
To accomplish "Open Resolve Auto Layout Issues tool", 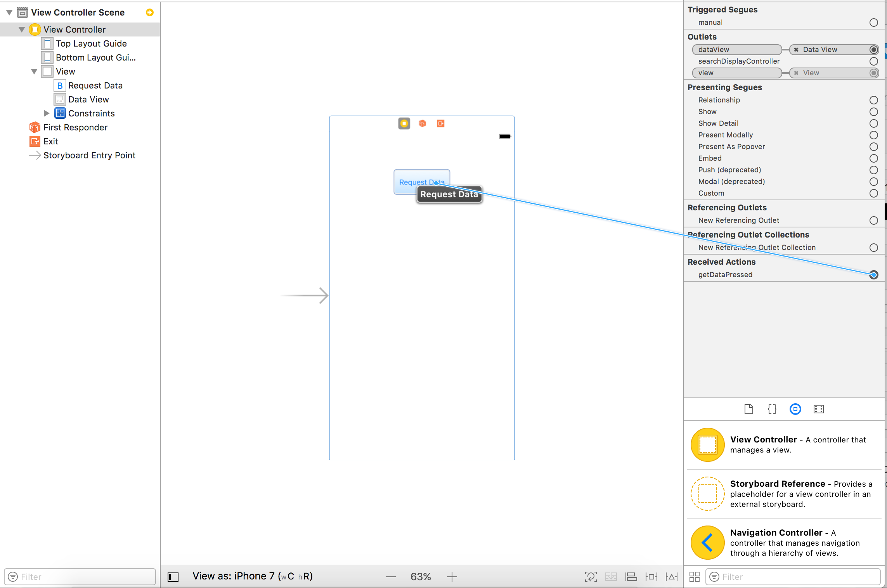I will pos(672,577).
